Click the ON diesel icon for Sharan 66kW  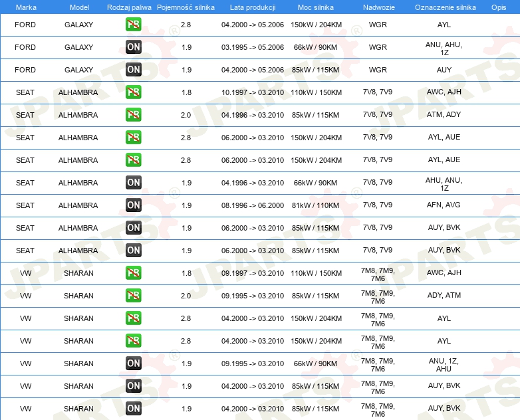pyautogui.click(x=133, y=364)
